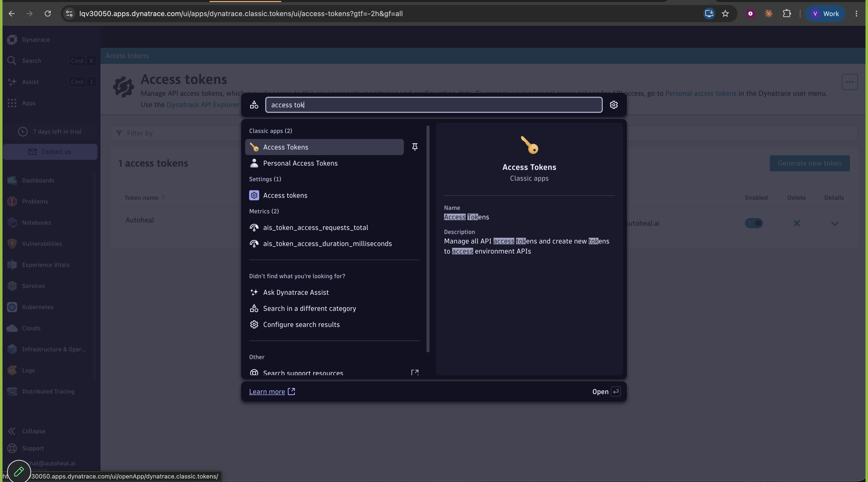This screenshot has width=868, height=482.
Task: Open Assist in the sidebar
Action: tap(50, 82)
